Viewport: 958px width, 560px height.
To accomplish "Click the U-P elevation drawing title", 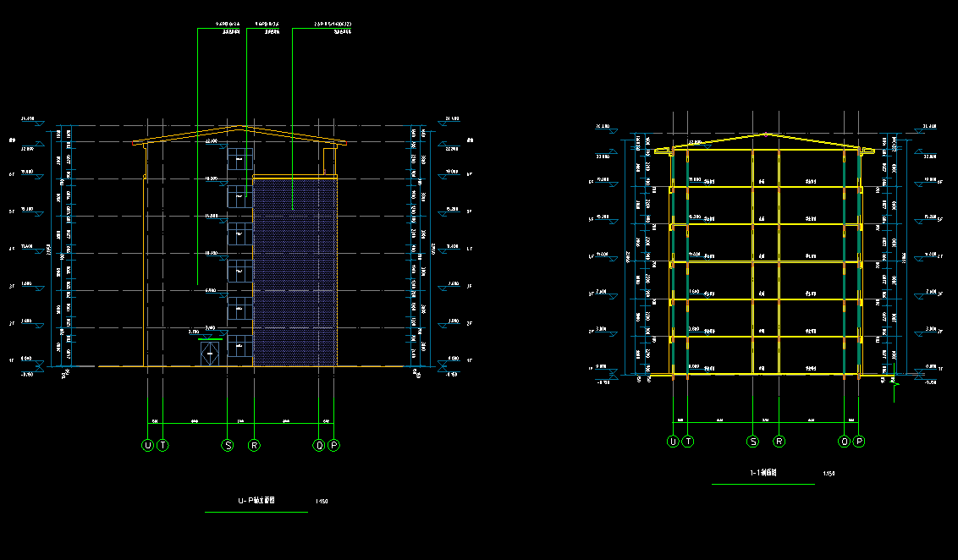I will (256, 501).
